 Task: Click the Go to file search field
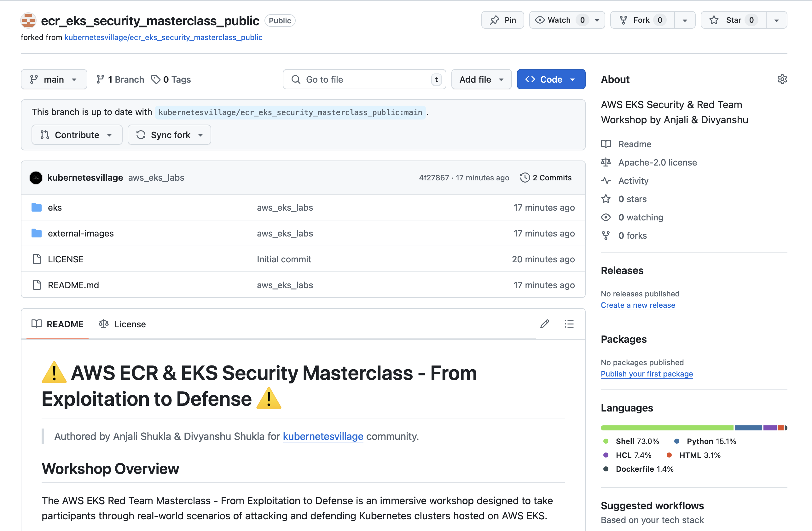coord(364,79)
